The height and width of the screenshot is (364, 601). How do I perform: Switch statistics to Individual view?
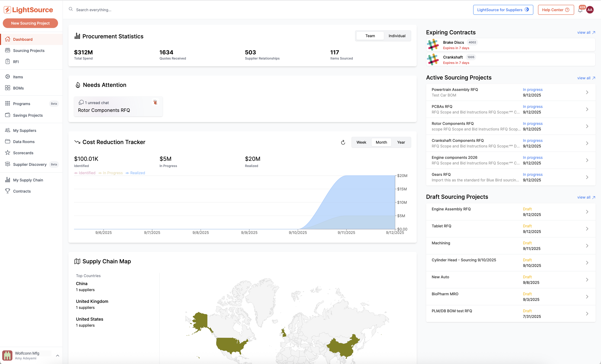[x=397, y=36]
